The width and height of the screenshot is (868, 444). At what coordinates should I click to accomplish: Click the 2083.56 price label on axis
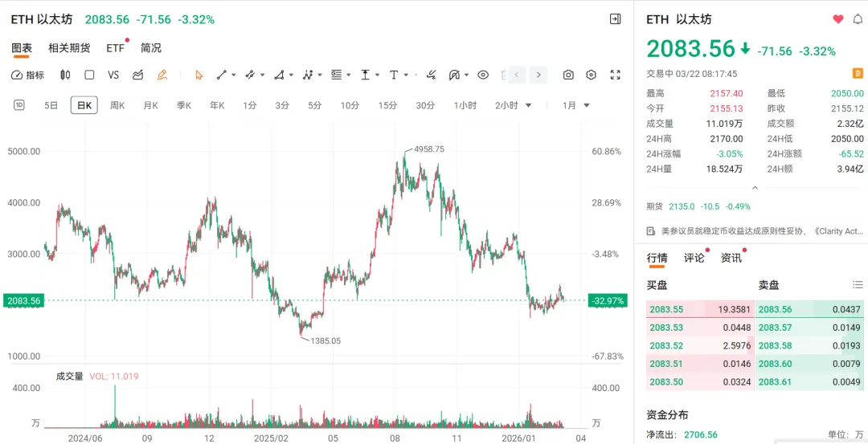[x=23, y=301]
